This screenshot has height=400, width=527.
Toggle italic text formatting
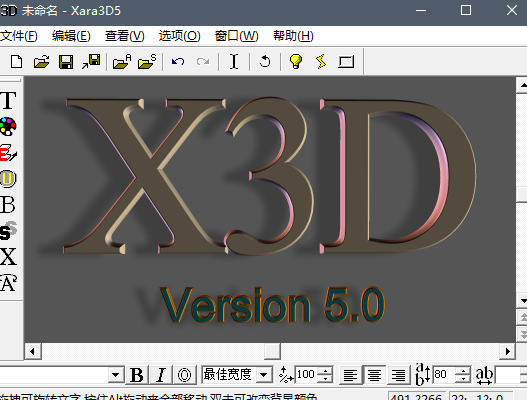tap(161, 375)
